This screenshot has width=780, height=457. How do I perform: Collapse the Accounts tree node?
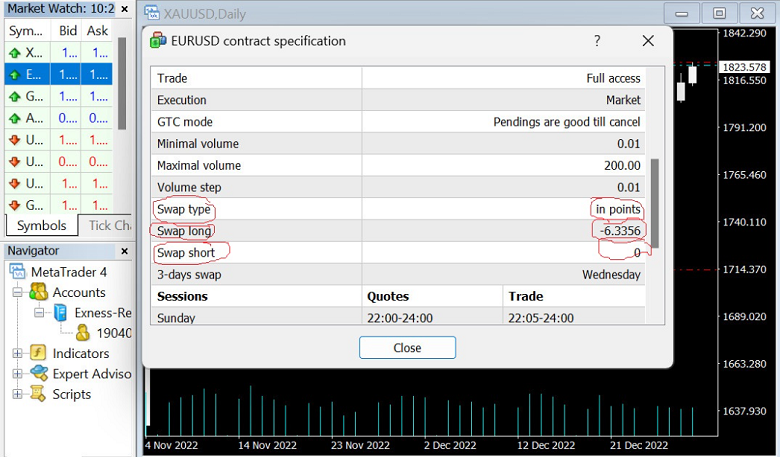pos(17,293)
